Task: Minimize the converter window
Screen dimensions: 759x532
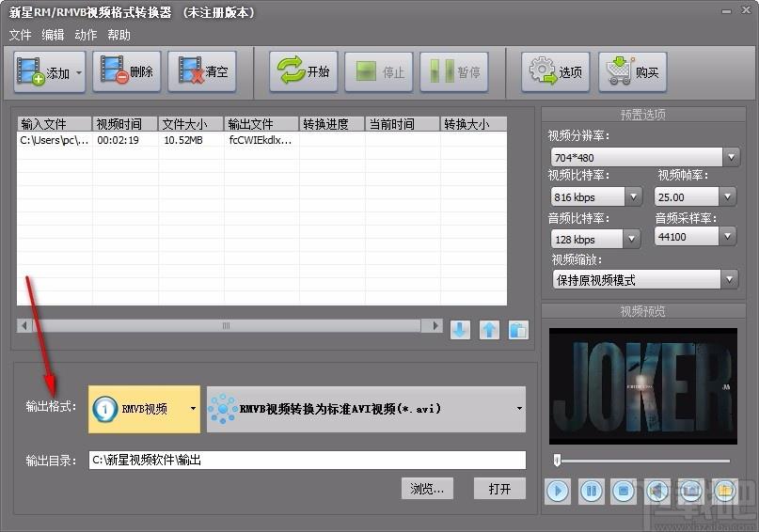Action: (x=727, y=10)
